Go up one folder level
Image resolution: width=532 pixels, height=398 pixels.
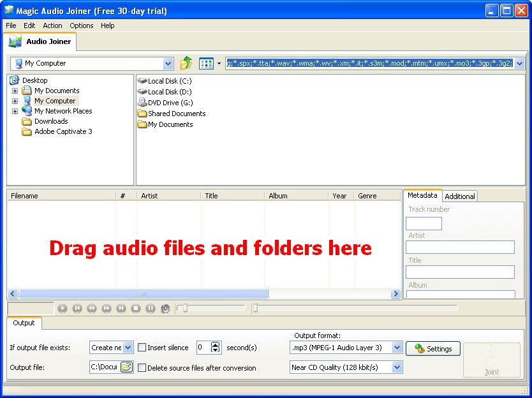(186, 63)
